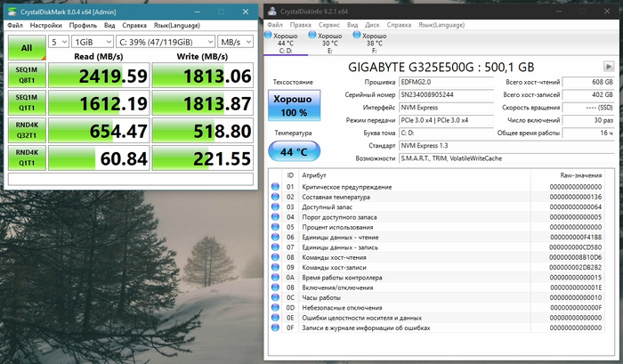Click status circle for attribute 04
The width and height of the screenshot is (623, 364).
[275, 217]
